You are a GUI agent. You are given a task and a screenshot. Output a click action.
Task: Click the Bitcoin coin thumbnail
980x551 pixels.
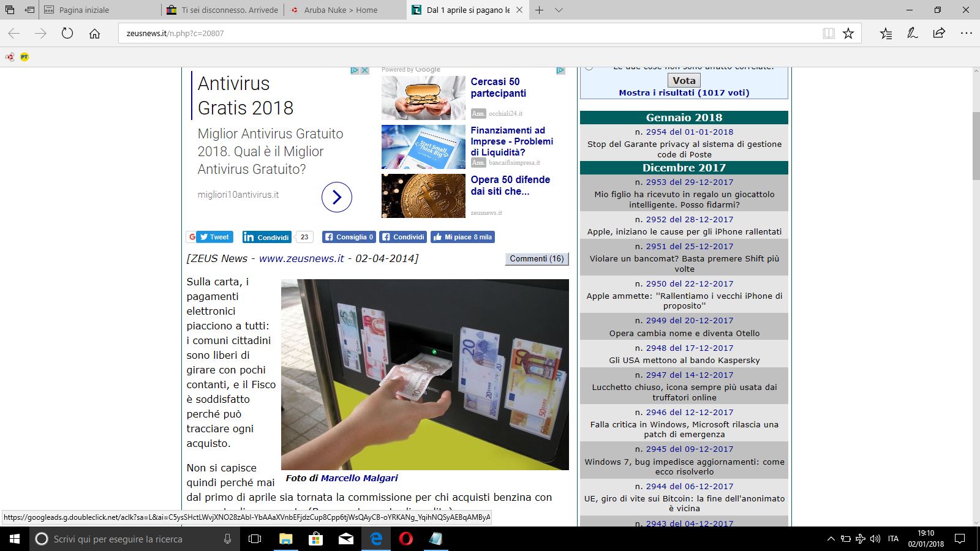423,196
